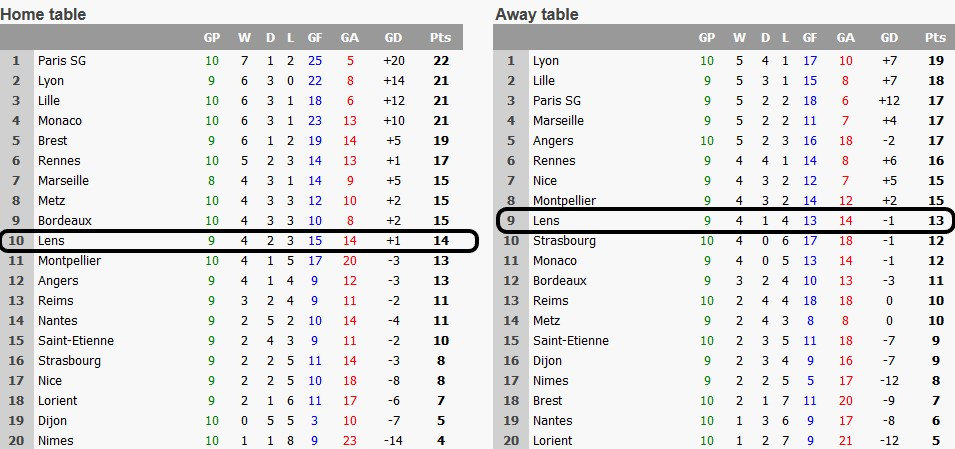Select the highlighted Lens row in Away table
Image resolution: width=955 pixels, height=449 pixels.
pyautogui.click(x=725, y=221)
